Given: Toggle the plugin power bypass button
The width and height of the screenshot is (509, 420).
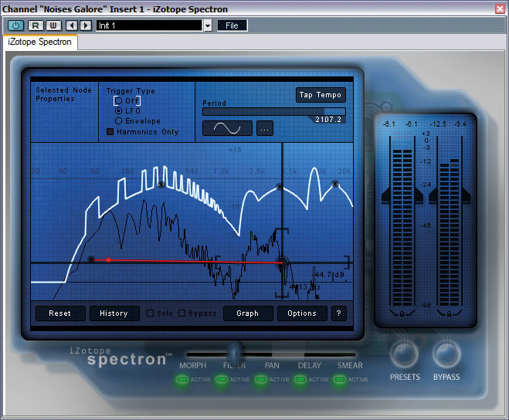Looking at the screenshot, I should click(x=15, y=25).
